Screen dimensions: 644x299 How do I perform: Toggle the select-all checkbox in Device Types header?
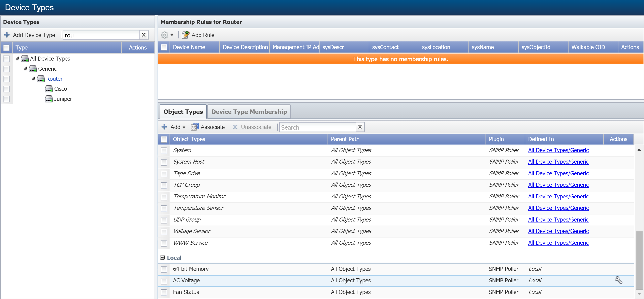tap(6, 47)
